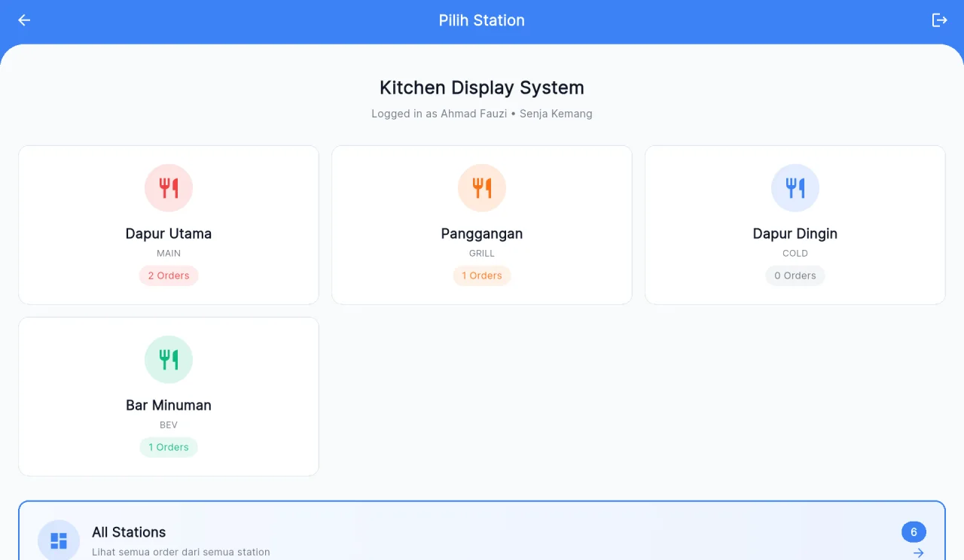The image size is (964, 560).
Task: Select the blue Dapur Dingin utensils icon
Action: click(795, 188)
